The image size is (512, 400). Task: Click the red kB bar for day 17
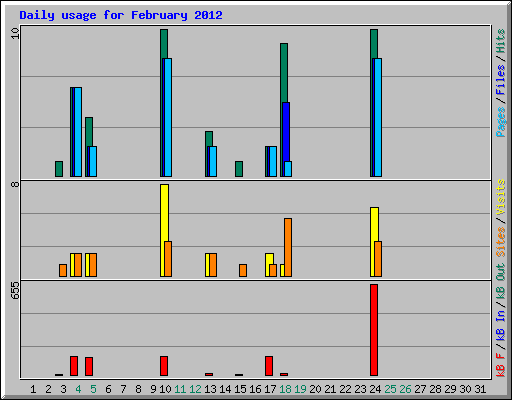point(269,366)
